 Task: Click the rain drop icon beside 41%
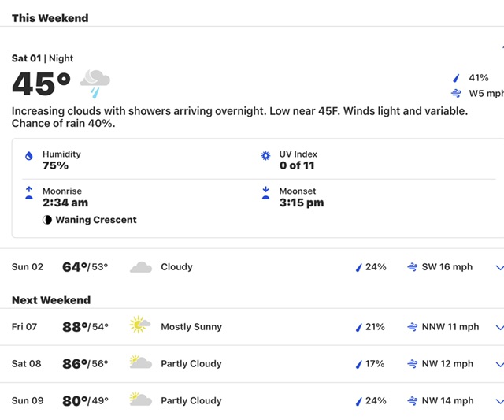coord(456,78)
